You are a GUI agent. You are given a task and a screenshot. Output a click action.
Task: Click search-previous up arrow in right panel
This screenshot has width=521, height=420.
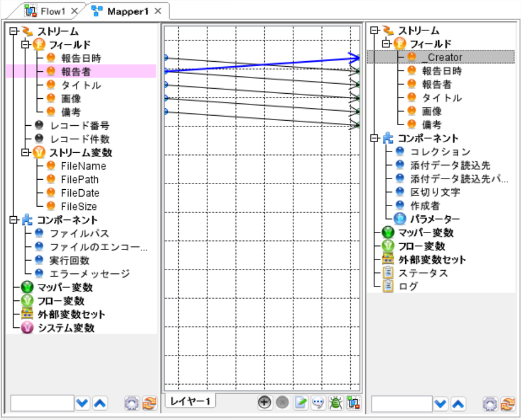[458, 403]
